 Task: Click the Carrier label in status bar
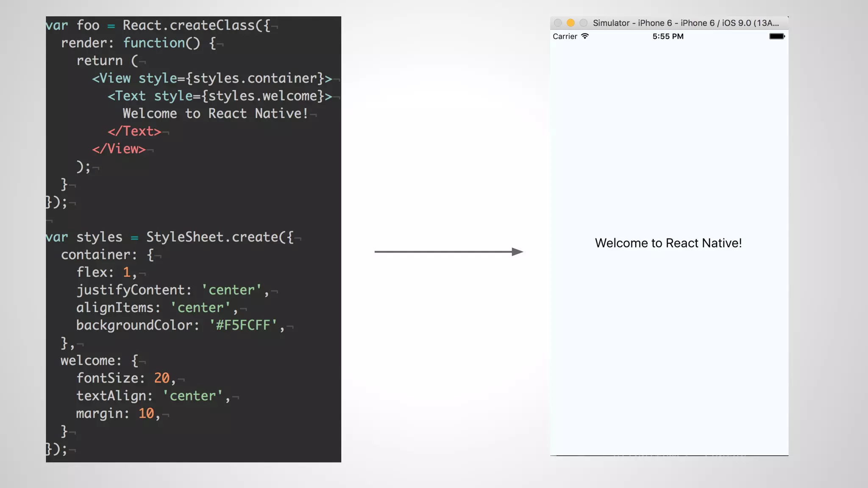pos(565,36)
